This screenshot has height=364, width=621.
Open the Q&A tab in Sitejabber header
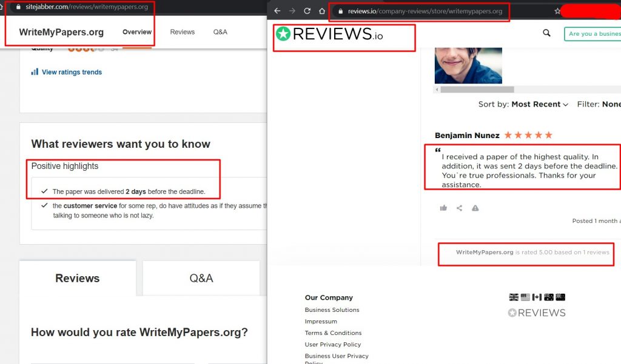pos(220,32)
